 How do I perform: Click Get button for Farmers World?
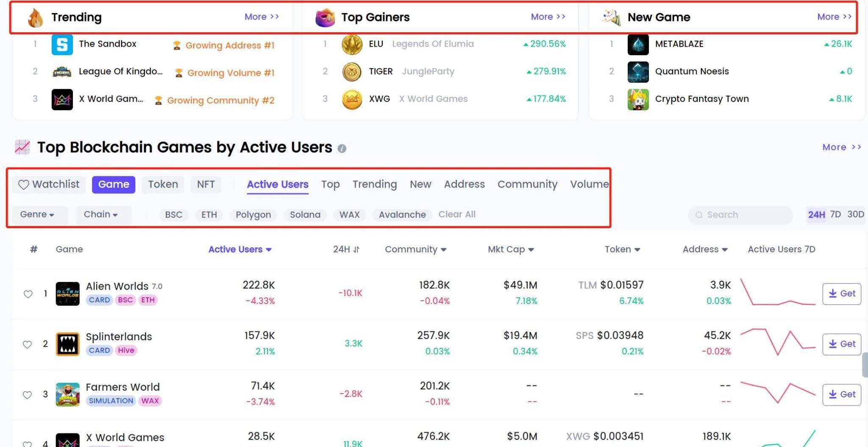point(842,395)
